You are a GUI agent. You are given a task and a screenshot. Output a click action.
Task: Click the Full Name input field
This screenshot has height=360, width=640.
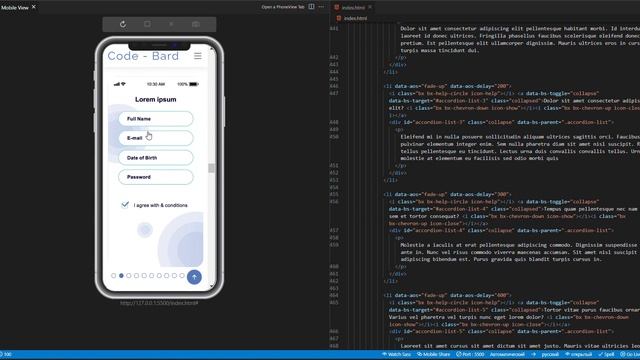[x=156, y=119]
